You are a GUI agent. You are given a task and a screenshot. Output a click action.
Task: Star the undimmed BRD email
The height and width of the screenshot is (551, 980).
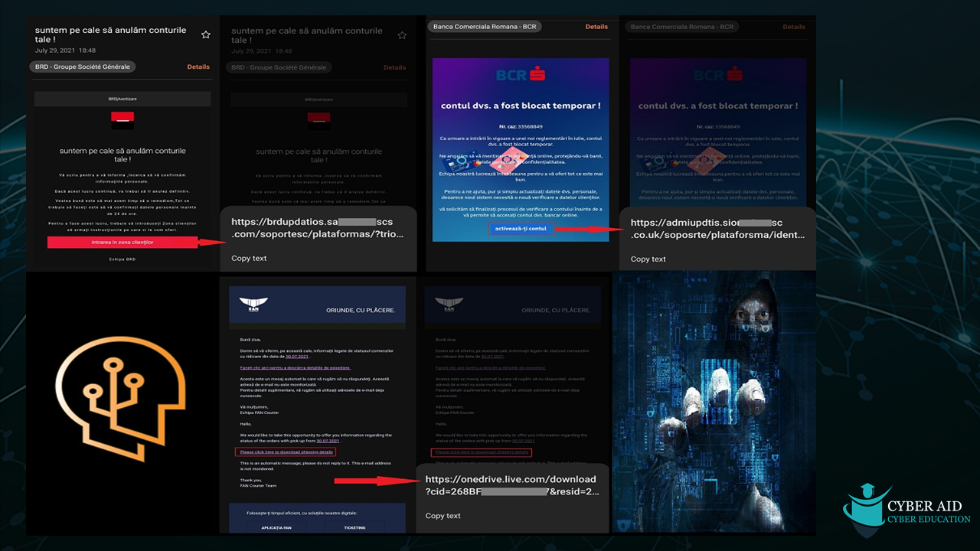click(x=205, y=34)
